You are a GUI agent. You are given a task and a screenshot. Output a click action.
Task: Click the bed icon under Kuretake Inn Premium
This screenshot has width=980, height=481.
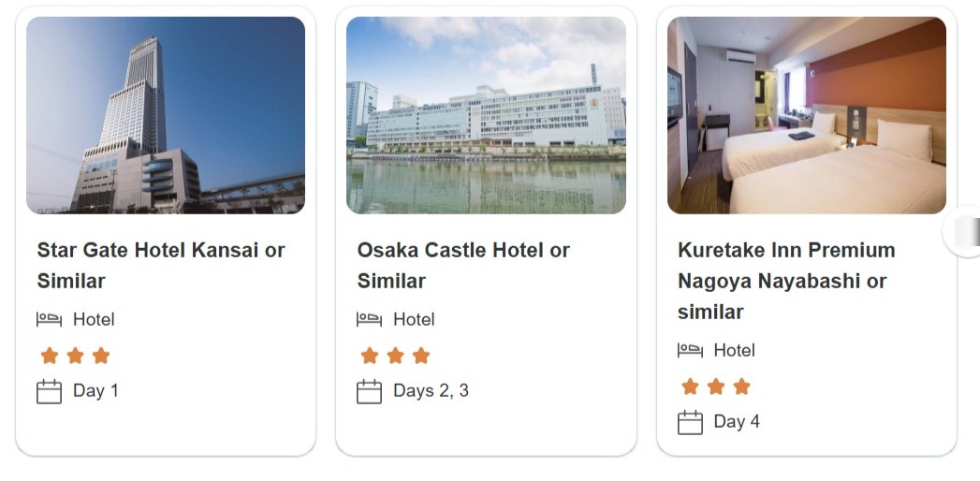point(690,350)
